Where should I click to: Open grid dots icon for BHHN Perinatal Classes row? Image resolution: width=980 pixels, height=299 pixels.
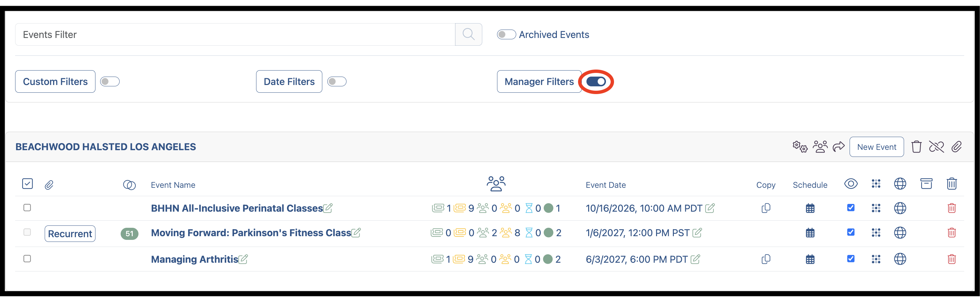coord(876,208)
